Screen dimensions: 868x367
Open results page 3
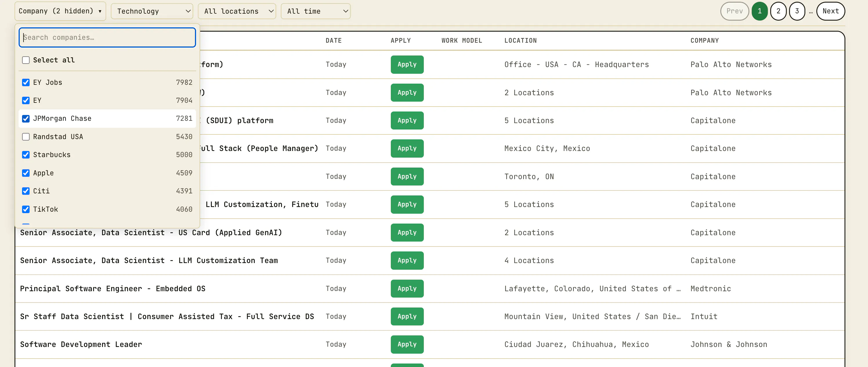(x=797, y=11)
